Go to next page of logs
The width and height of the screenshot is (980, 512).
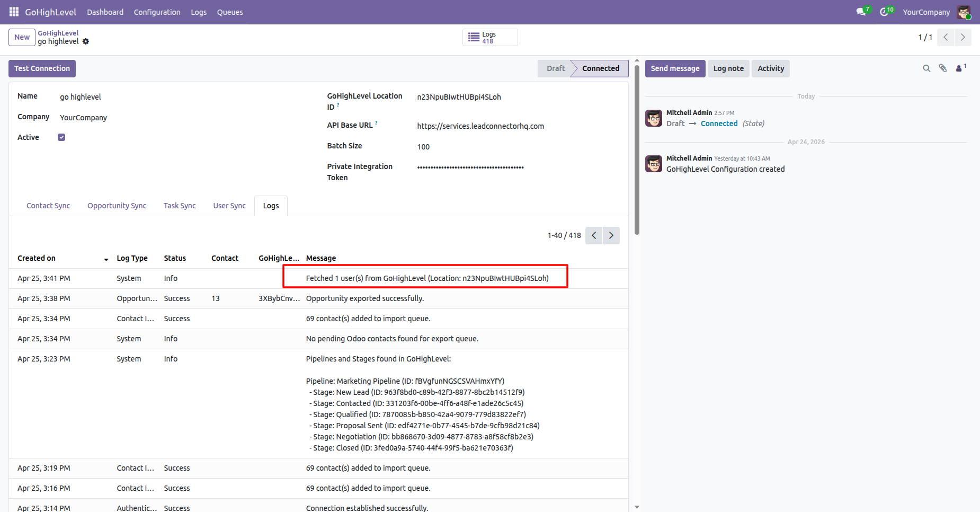[611, 235]
